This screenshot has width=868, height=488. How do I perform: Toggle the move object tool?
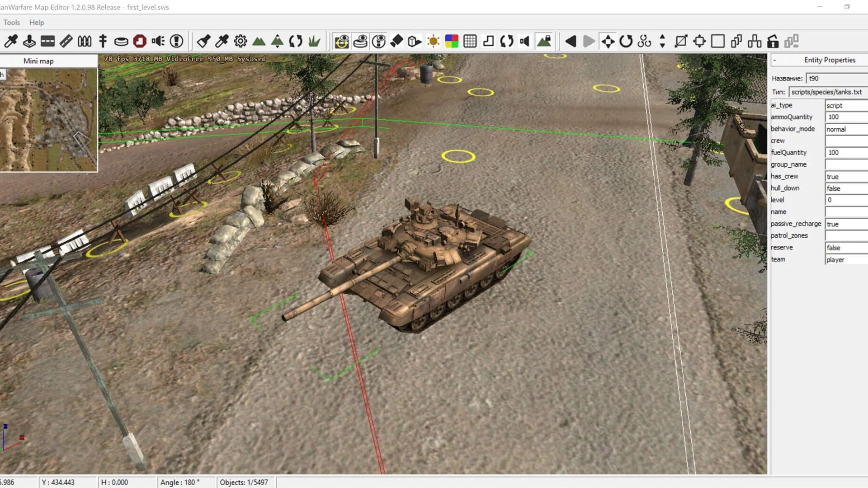click(608, 41)
